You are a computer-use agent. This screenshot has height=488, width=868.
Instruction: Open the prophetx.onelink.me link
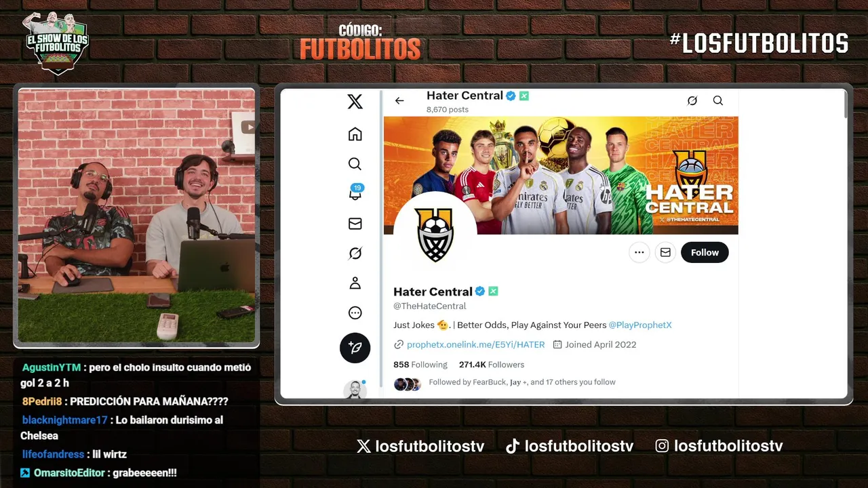pyautogui.click(x=475, y=344)
